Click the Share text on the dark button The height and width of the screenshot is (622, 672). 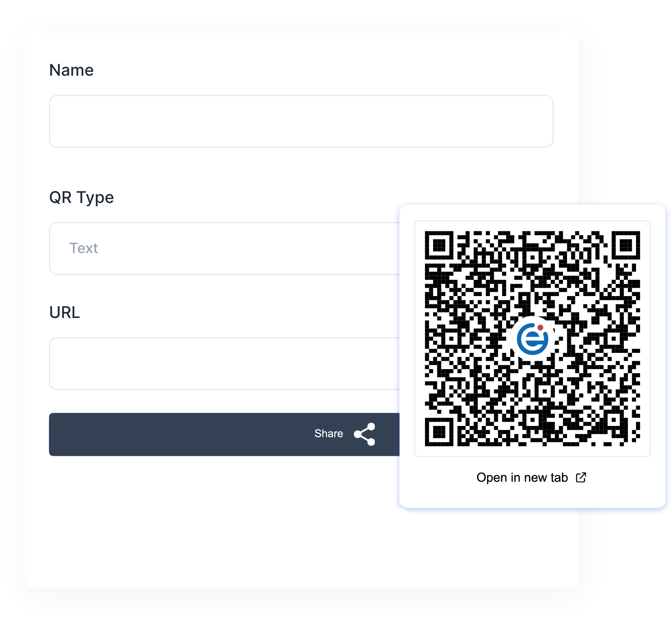point(328,433)
